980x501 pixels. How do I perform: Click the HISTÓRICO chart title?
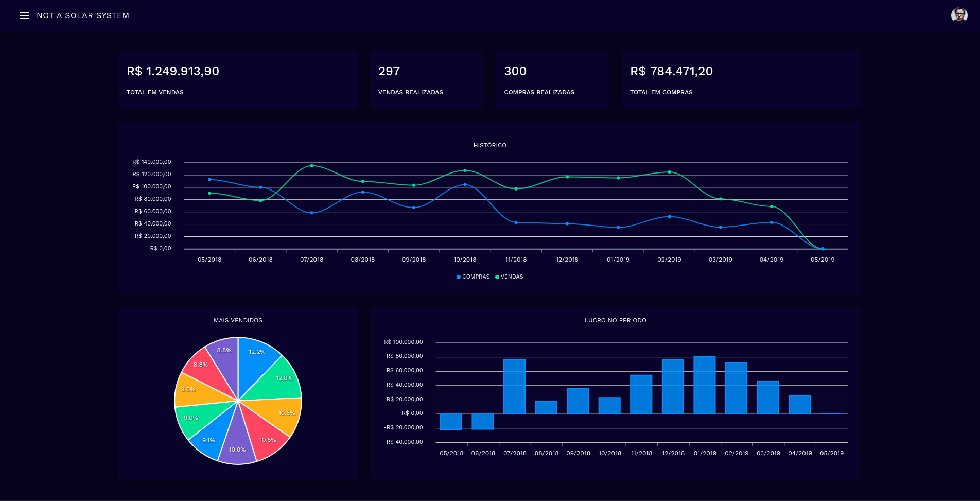[490, 145]
